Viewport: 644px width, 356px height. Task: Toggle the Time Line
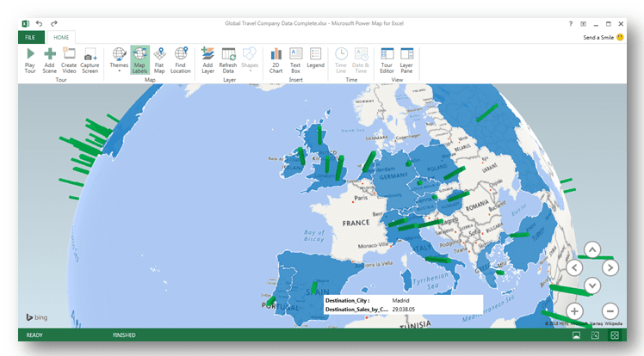point(341,61)
